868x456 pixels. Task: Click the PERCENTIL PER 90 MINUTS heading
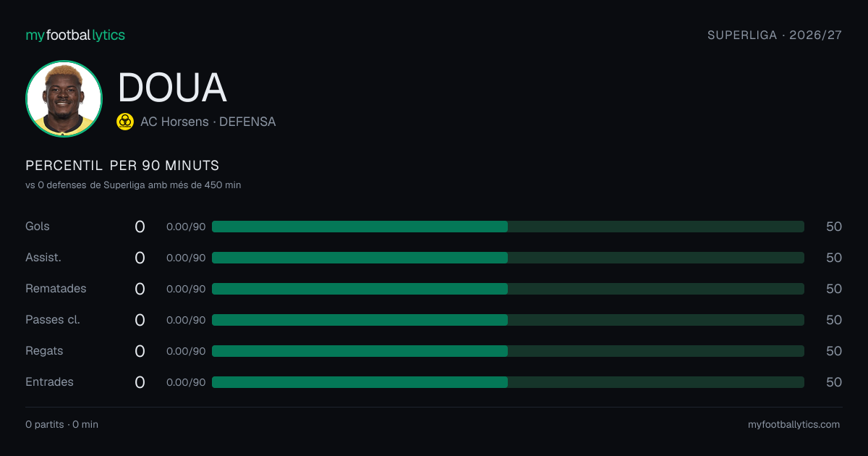click(122, 166)
